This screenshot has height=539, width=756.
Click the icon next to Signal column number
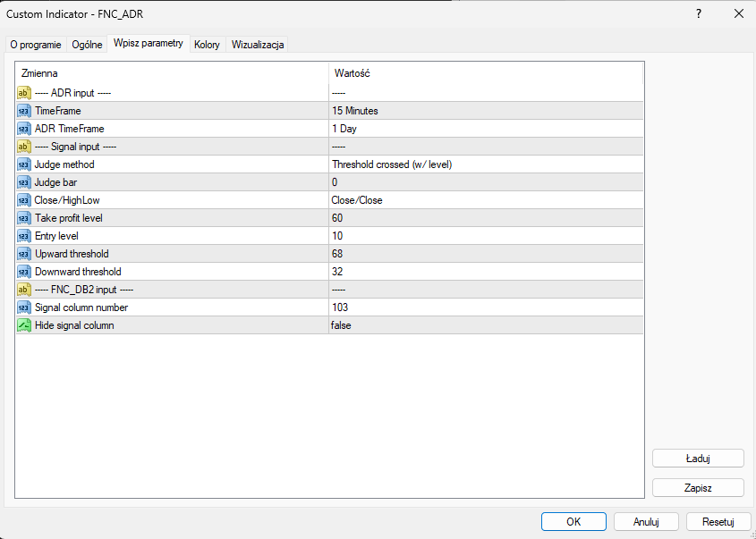coord(24,307)
